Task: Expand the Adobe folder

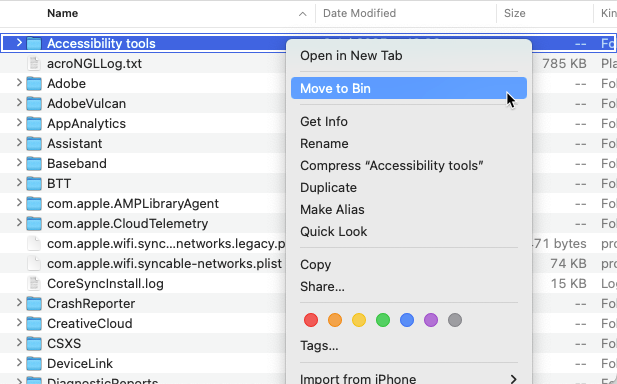Action: pyautogui.click(x=19, y=83)
